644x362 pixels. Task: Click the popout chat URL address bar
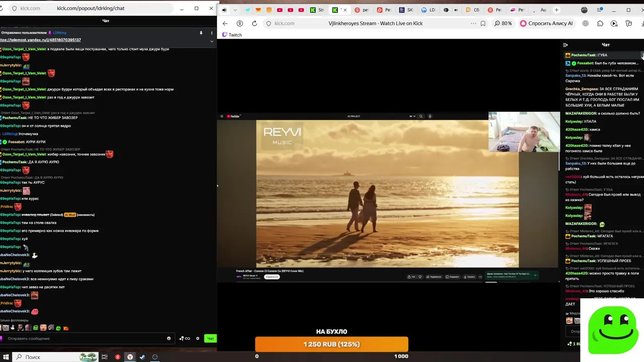coord(91,8)
